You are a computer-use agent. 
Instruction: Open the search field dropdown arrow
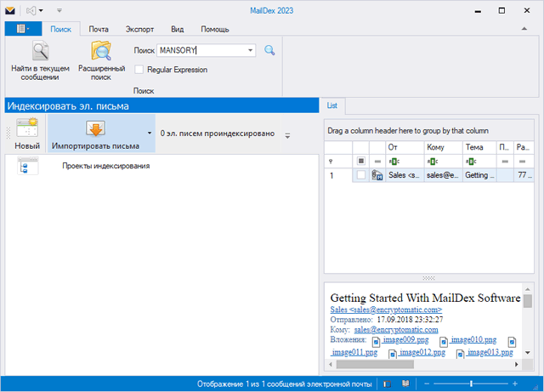point(250,51)
